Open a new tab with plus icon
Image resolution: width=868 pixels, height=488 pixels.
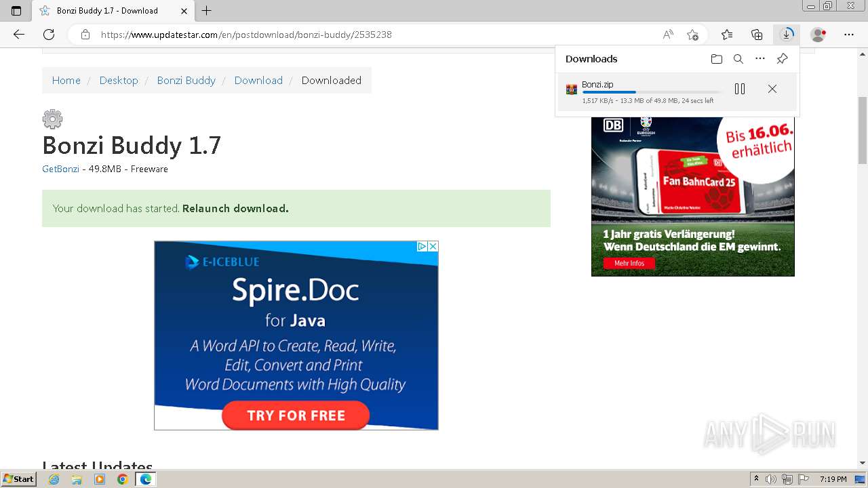click(207, 11)
